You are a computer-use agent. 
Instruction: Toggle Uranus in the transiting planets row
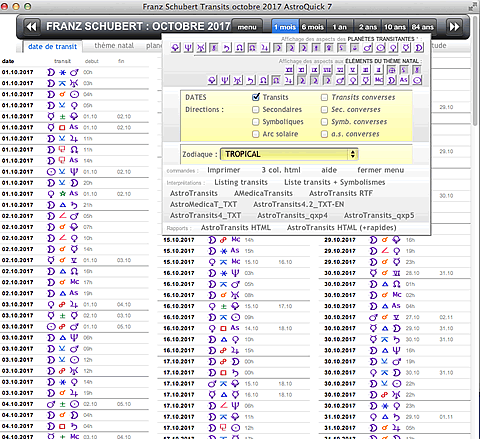(201, 48)
